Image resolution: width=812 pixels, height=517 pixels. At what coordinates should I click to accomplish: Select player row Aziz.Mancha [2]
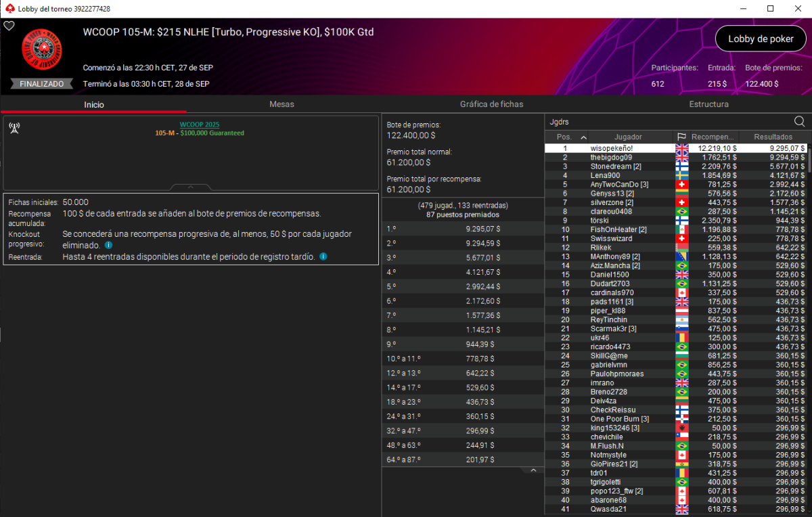coord(676,265)
